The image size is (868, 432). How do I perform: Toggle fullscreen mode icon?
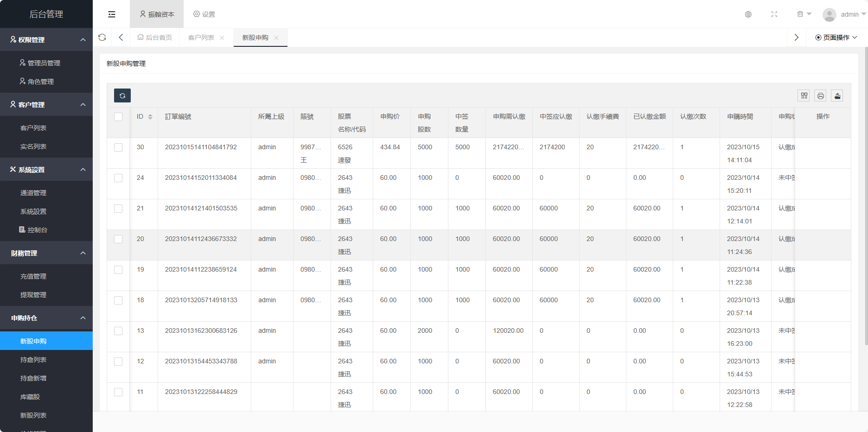pos(774,14)
